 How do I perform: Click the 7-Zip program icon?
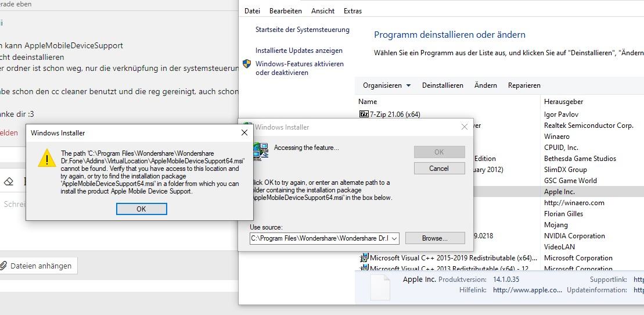point(364,114)
